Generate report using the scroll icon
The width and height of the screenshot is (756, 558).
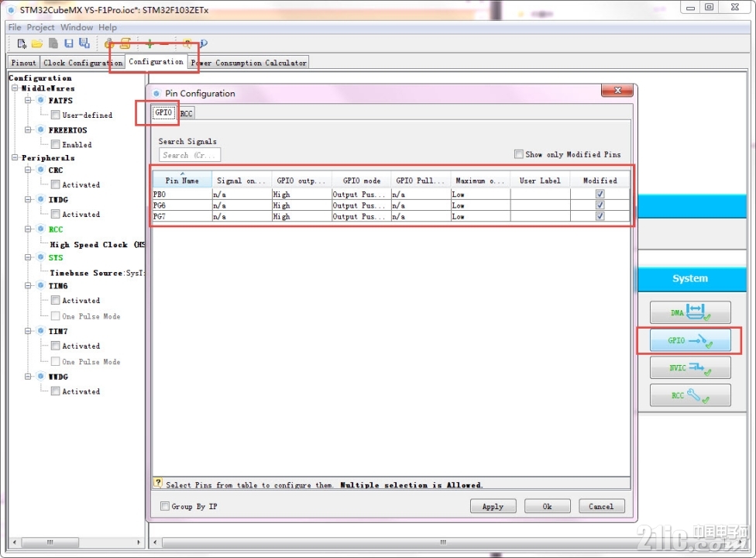pos(125,43)
